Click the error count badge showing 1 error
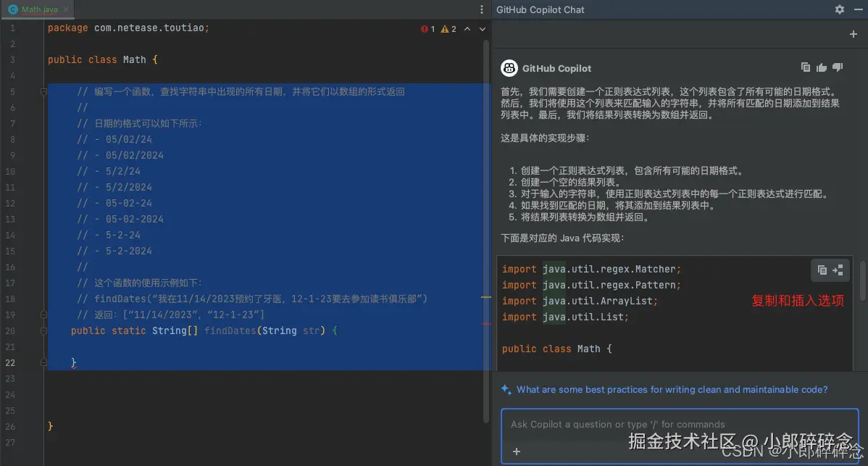 coord(427,29)
